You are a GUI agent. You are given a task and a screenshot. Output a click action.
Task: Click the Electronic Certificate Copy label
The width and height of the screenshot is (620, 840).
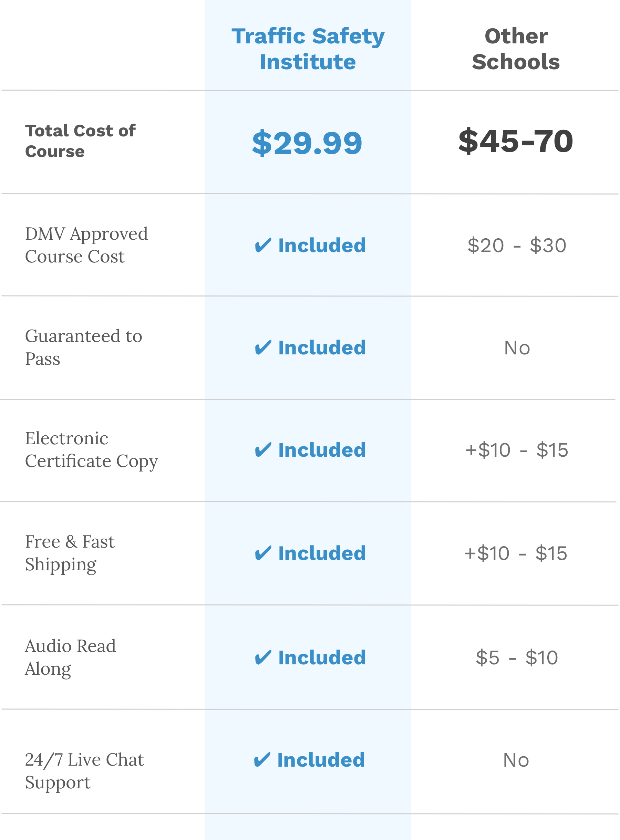click(x=92, y=450)
